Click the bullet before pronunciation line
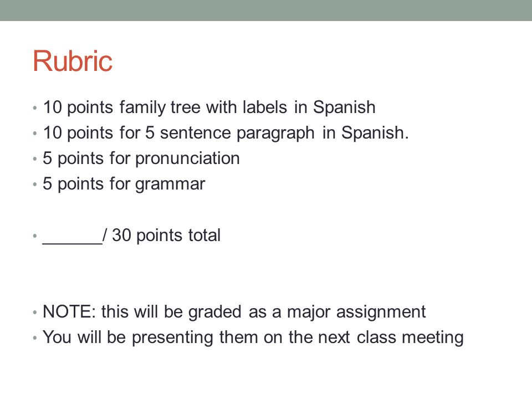The image size is (532, 399). [x=34, y=159]
